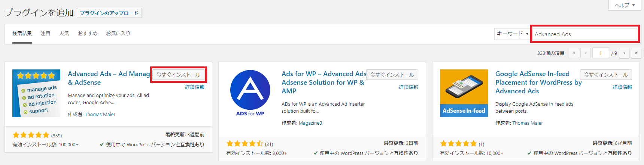Install Advanced Ads – Ad Manager plugin now

pyautogui.click(x=179, y=75)
